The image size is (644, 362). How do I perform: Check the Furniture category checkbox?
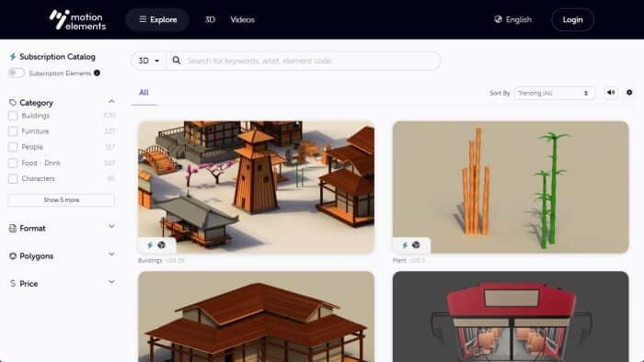(13, 131)
